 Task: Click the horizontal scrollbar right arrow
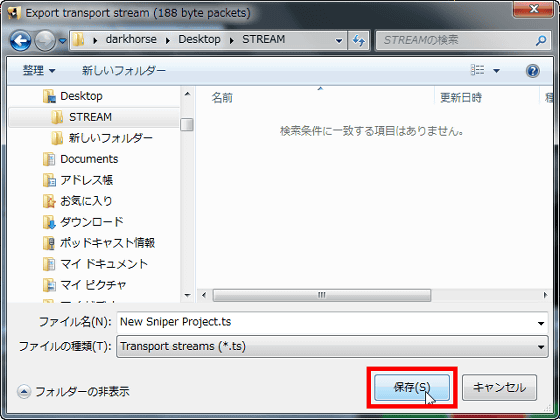click(x=545, y=295)
